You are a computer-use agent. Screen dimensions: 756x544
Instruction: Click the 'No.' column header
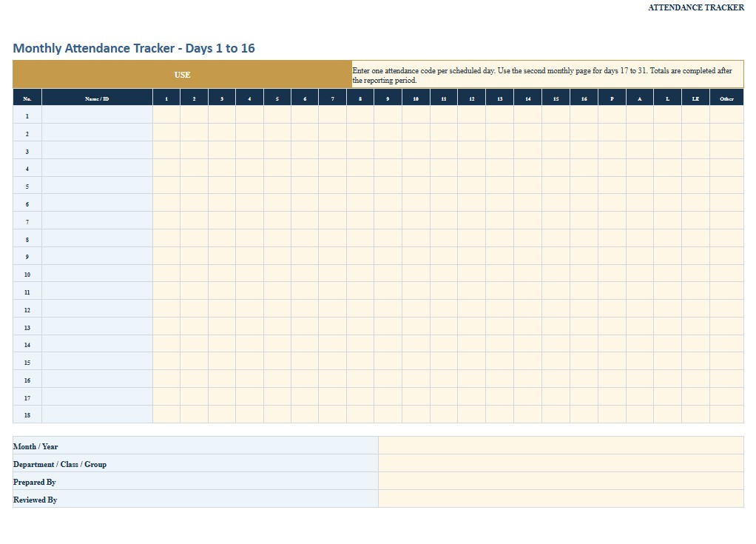(x=27, y=98)
